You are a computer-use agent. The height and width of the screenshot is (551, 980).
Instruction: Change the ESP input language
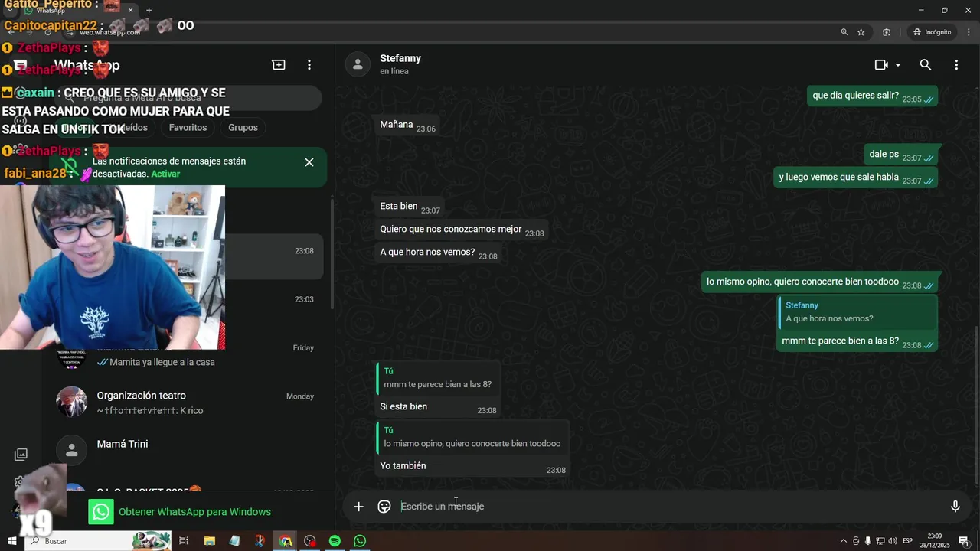click(x=908, y=541)
